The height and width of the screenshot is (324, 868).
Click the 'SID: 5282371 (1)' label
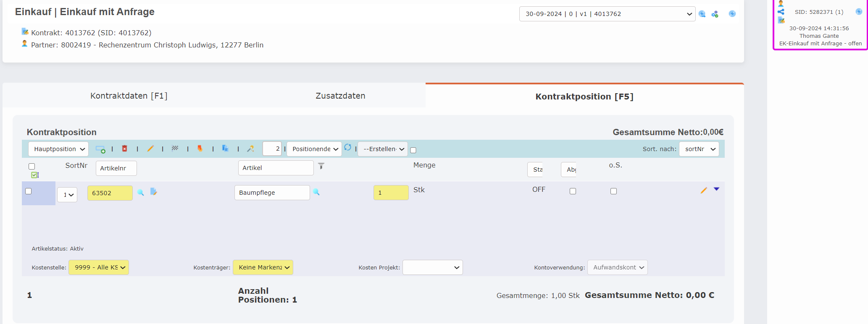click(x=819, y=12)
